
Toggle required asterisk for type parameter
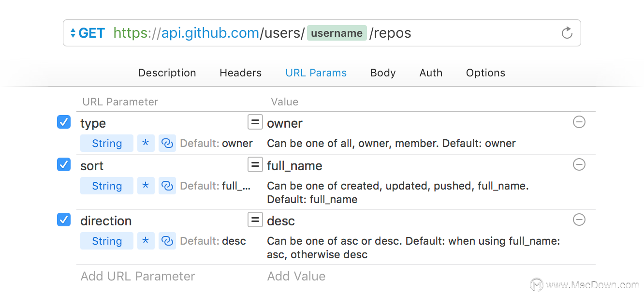click(146, 144)
